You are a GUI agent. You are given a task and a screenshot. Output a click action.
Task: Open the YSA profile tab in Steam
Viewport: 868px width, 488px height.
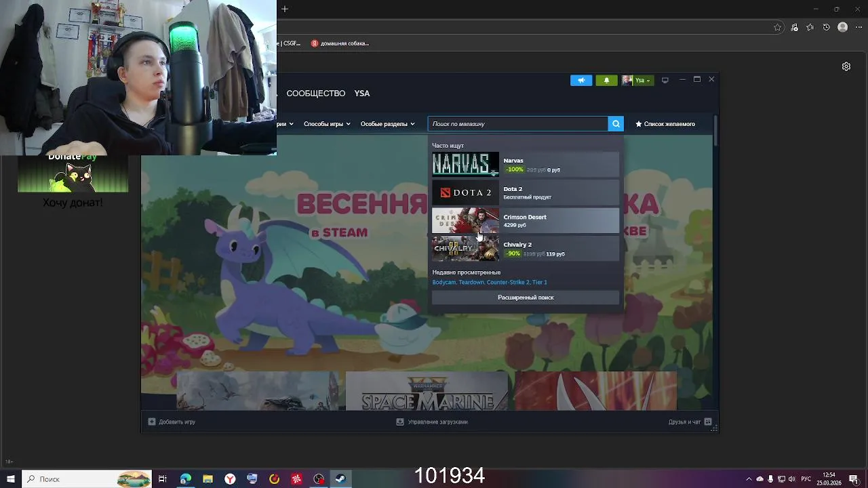coord(362,94)
